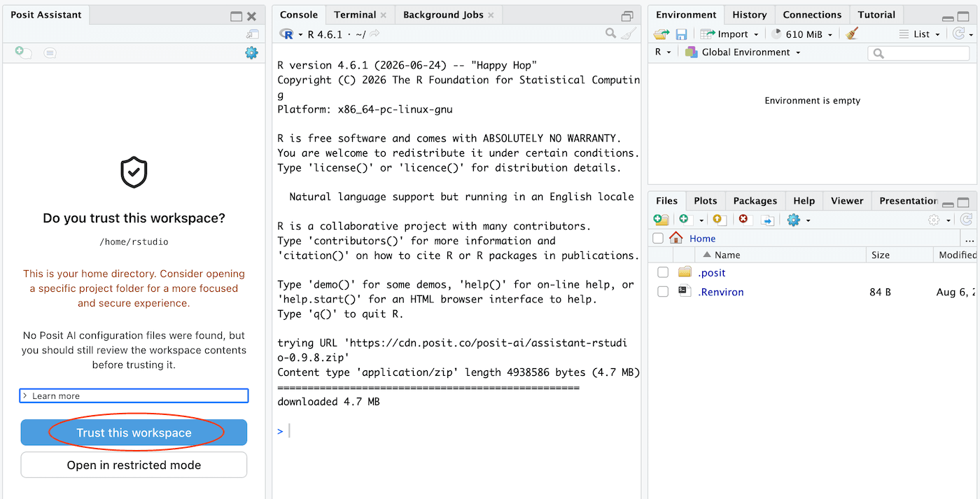Switch to the Plots tab

(706, 201)
